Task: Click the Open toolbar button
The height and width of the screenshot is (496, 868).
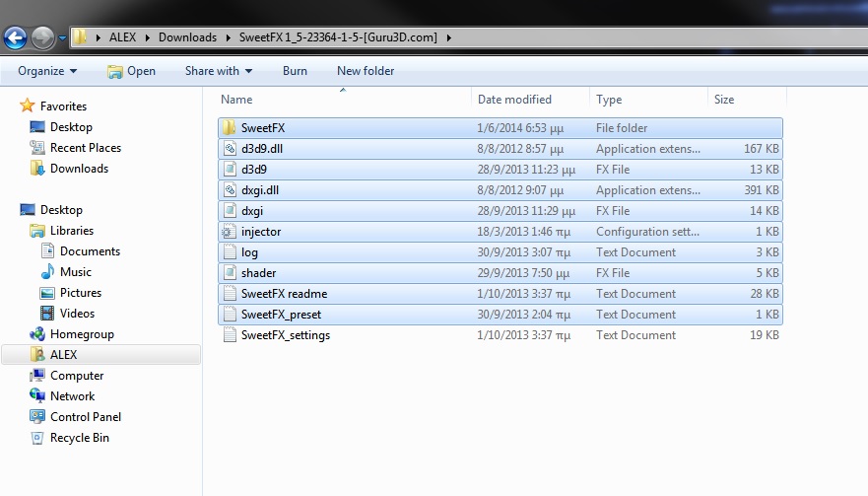Action: pos(131,71)
